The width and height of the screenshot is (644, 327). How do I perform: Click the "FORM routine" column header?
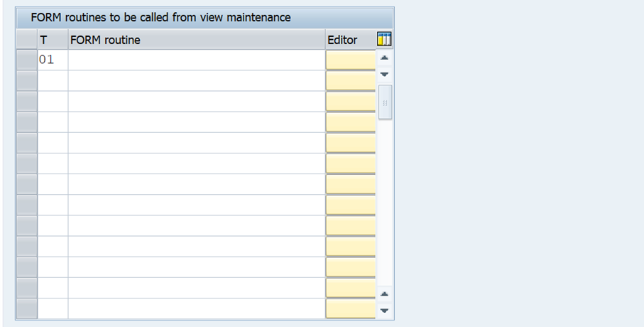pyautogui.click(x=196, y=40)
